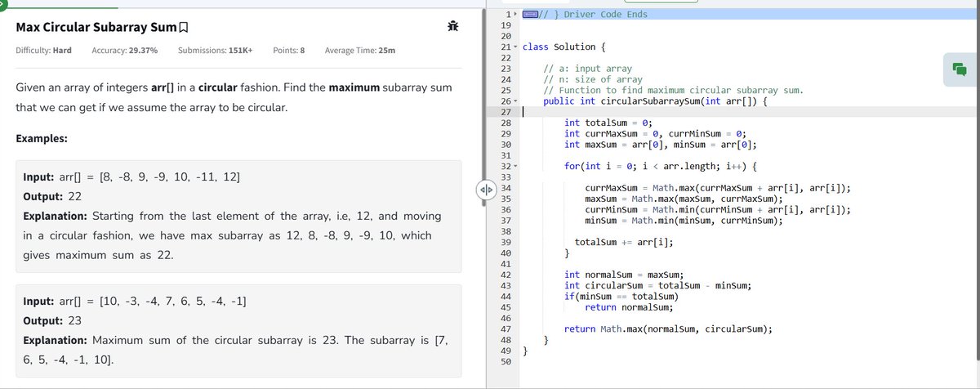The image size is (980, 389).
Task: Click the Examples: heading
Action: [42, 138]
